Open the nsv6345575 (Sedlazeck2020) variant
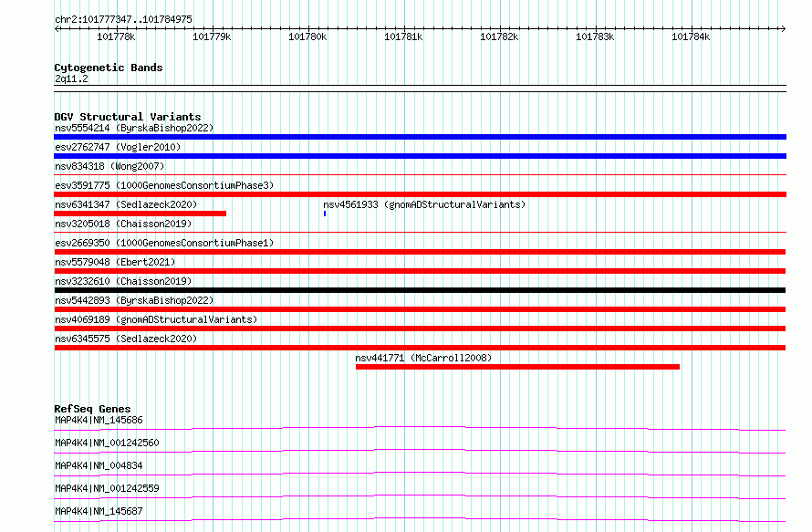The image size is (812, 532). pos(126,339)
